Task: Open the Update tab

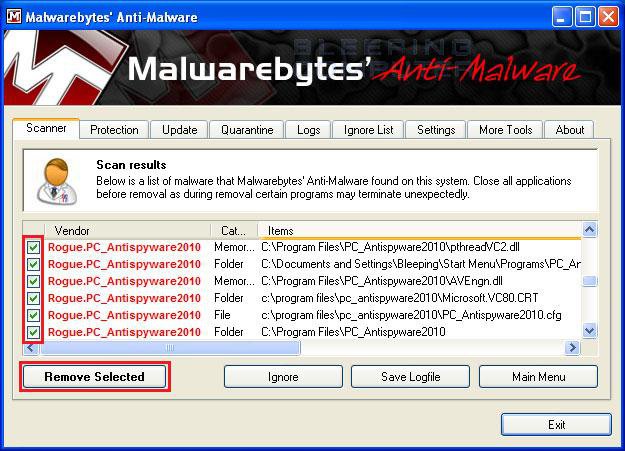Action: tap(179, 130)
